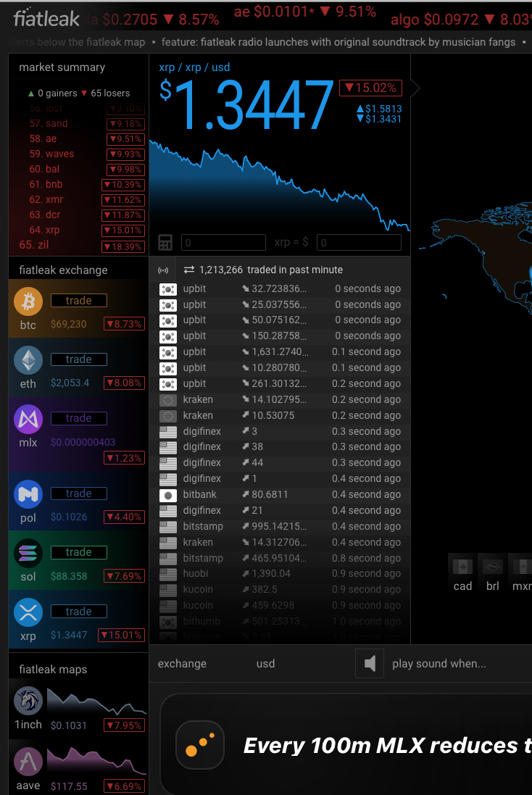Screen dimensions: 532x795
Task: Click the dollar value input field
Action: click(359, 242)
